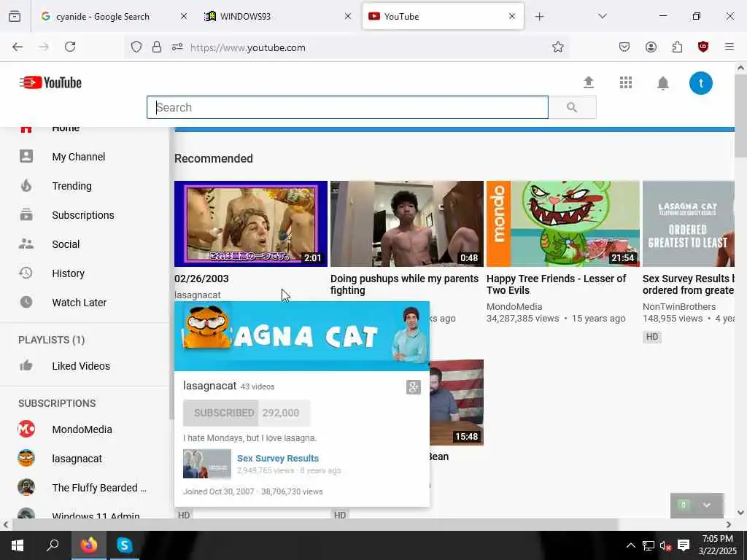
Task: Select the YouTube browser tab
Action: click(x=443, y=16)
